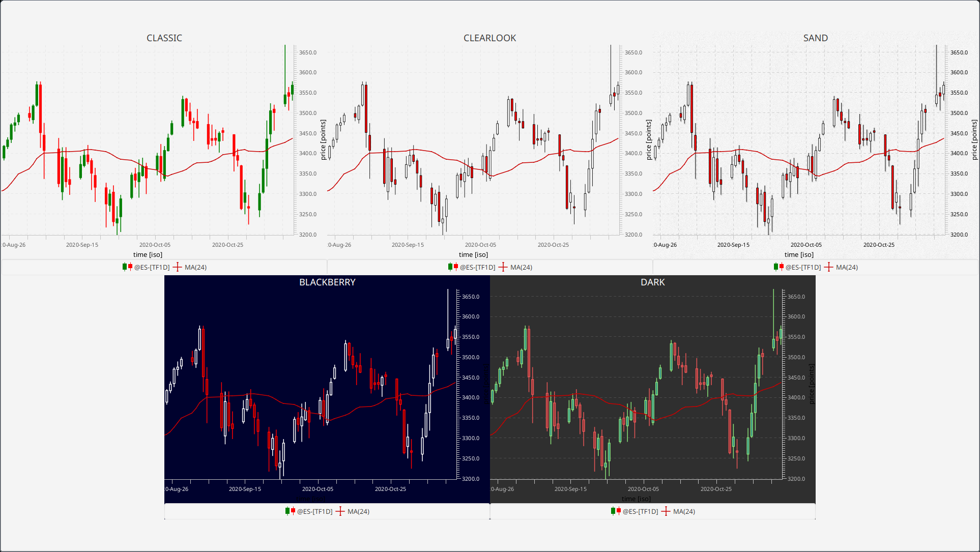980x552 pixels.
Task: Click the MA(24) legend marker under CLASSIC chart
Action: [x=177, y=267]
